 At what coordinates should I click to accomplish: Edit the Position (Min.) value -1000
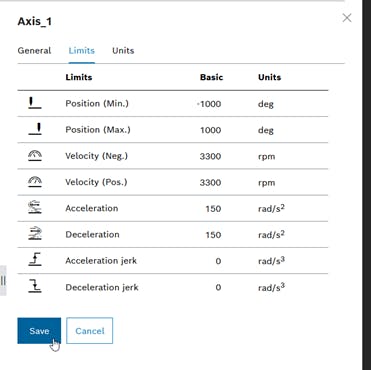point(209,104)
